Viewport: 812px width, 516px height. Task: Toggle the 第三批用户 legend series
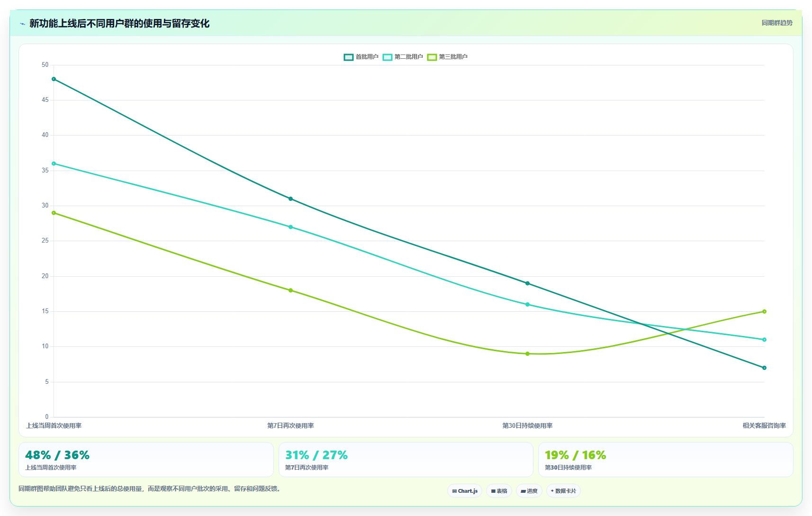(447, 57)
